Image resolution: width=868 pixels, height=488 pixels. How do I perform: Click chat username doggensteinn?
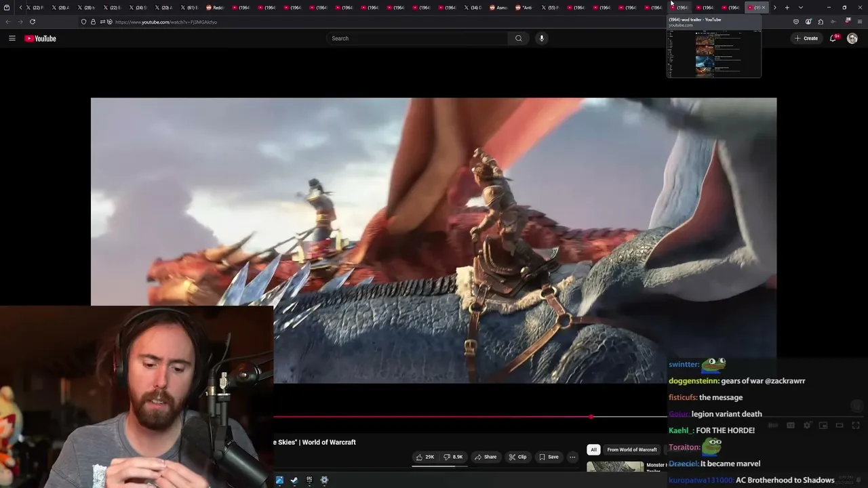[693, 381]
